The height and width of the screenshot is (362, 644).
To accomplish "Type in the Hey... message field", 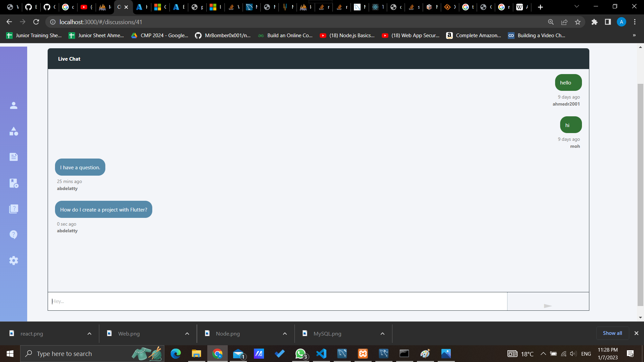I will point(277,301).
